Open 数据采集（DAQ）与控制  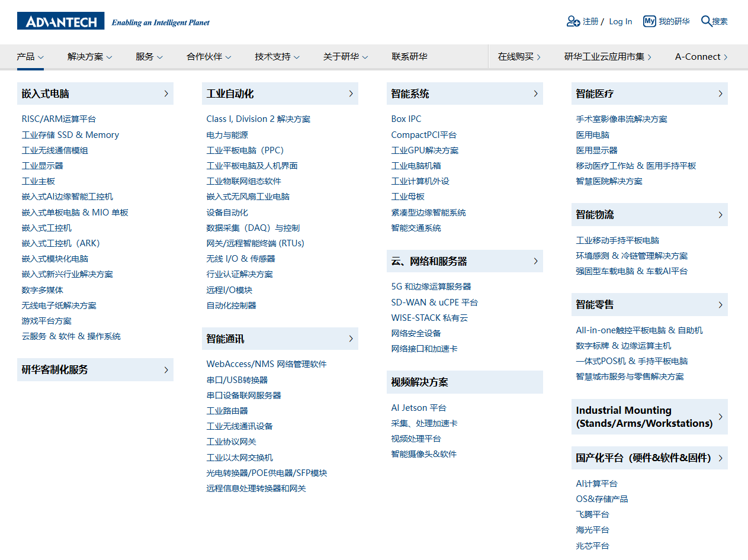coord(253,228)
